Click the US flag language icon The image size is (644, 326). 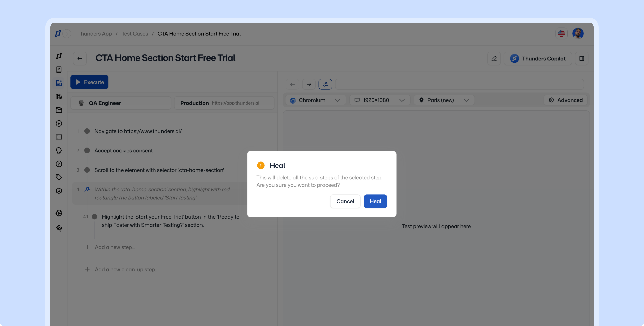[x=561, y=33]
